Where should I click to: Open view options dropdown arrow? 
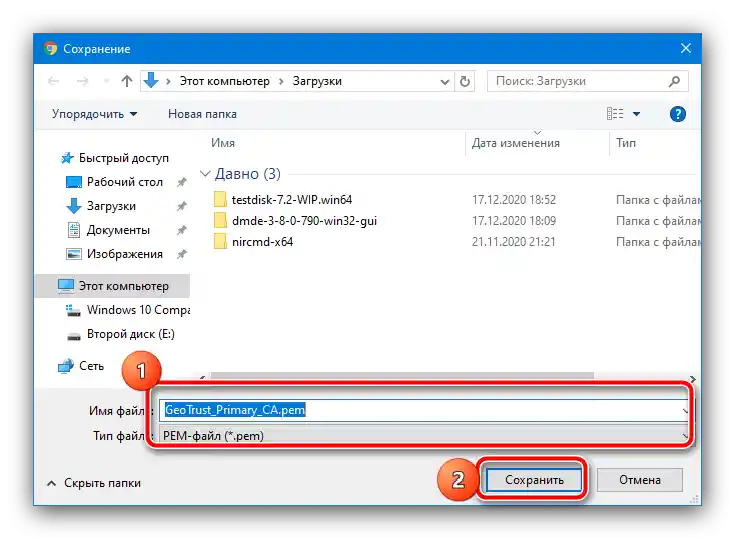click(636, 114)
